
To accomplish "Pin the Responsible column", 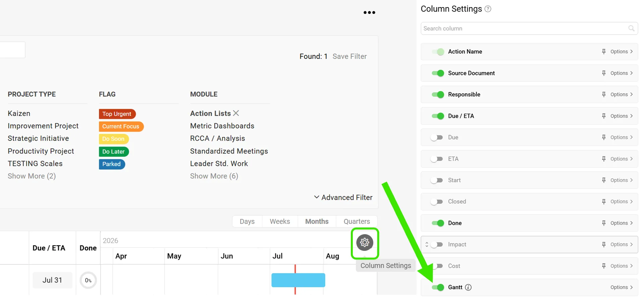I will (x=604, y=95).
